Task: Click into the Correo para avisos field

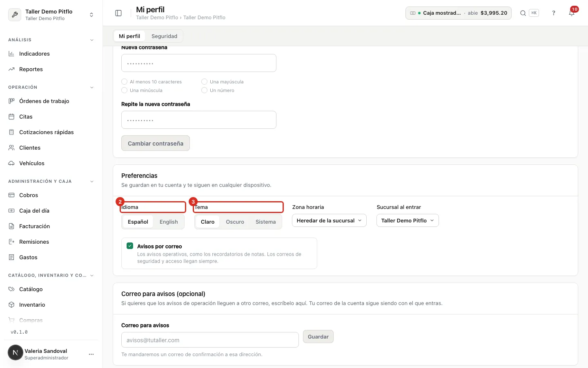Action: point(210,340)
